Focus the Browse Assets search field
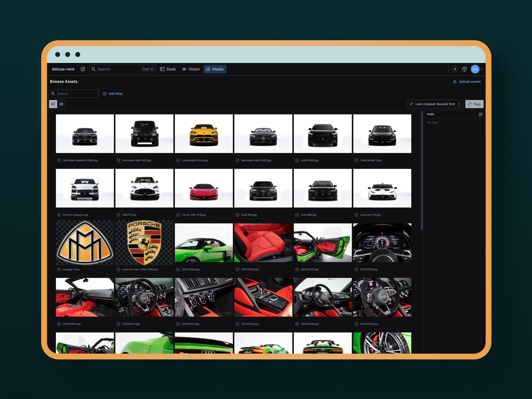This screenshot has height=399, width=532. tap(74, 94)
